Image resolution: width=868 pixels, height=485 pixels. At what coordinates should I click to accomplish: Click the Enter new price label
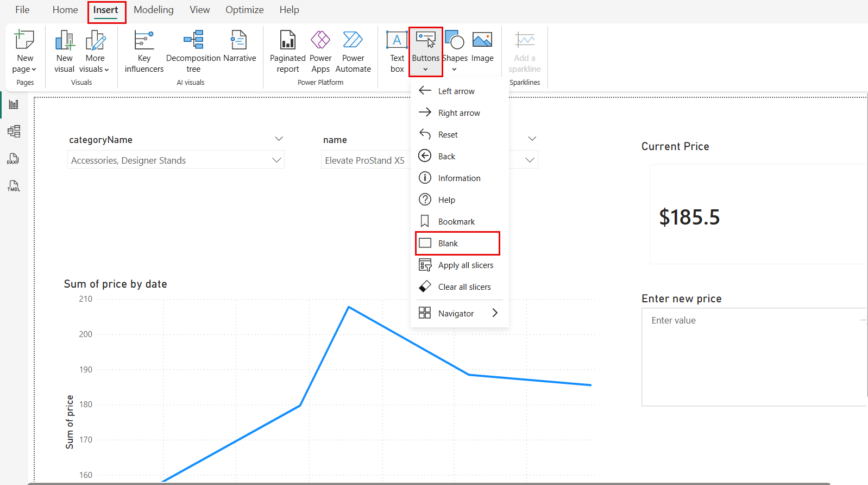[681, 299]
